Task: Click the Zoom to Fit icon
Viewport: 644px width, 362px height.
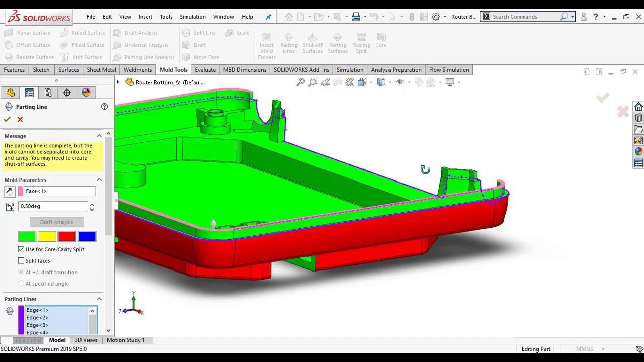Action: point(301,82)
